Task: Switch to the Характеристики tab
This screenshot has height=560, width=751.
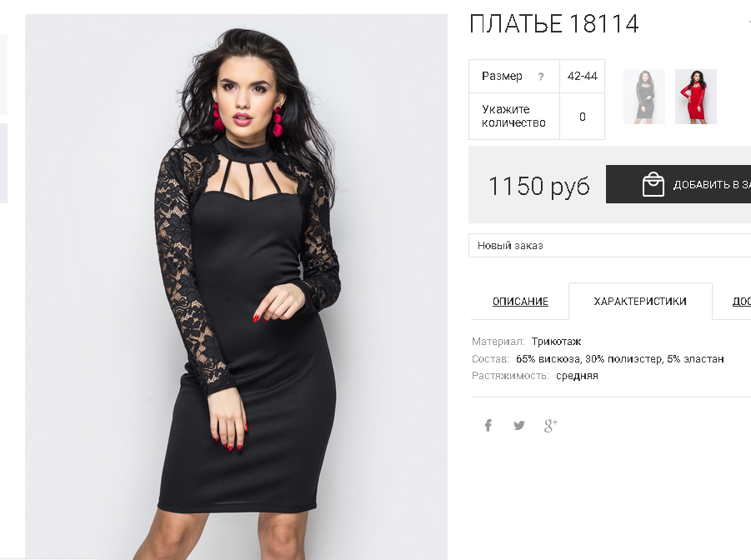Action: point(640,302)
